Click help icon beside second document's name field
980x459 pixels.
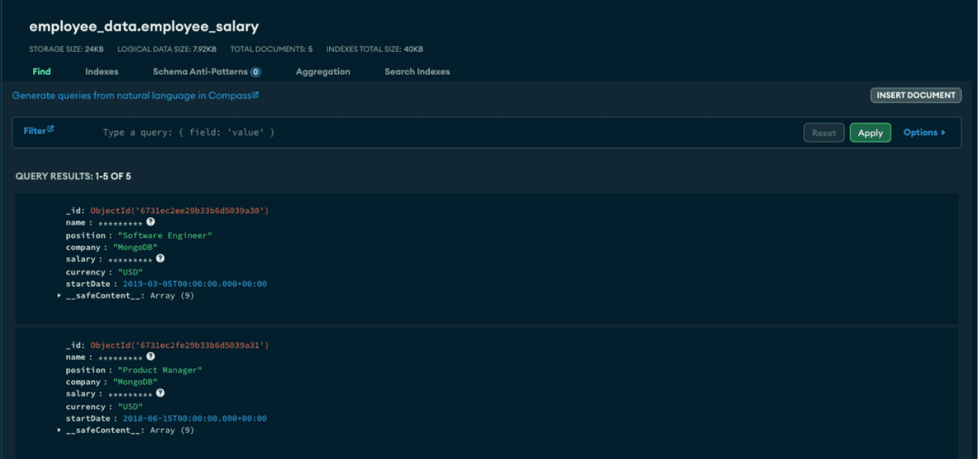tap(150, 357)
